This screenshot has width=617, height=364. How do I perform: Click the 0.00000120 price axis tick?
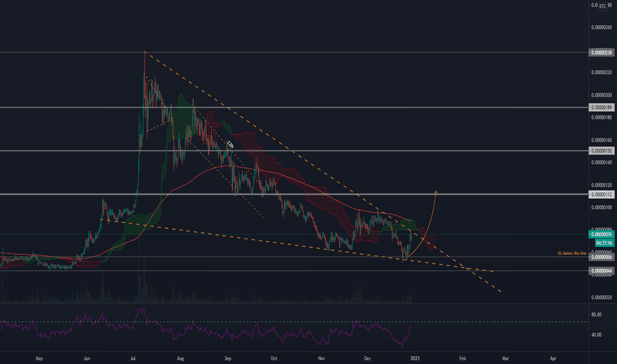click(x=602, y=185)
